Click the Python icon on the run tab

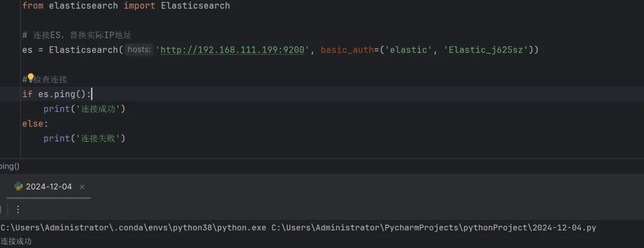[x=18, y=187]
